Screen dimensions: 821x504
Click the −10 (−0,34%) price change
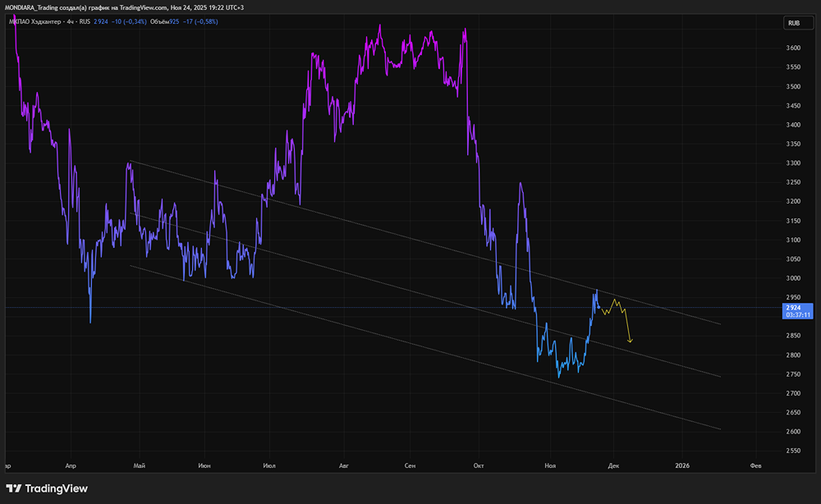coord(129,22)
